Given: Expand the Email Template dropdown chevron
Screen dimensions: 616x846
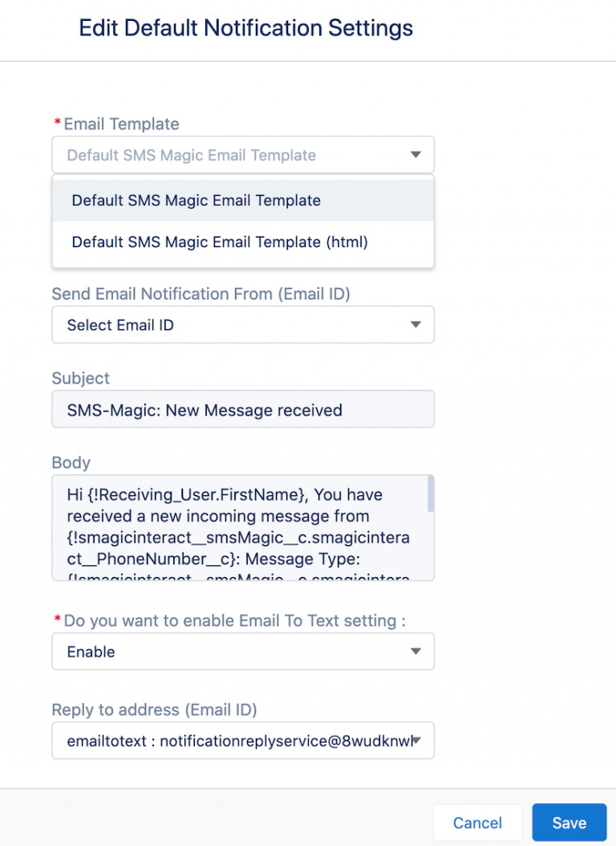Looking at the screenshot, I should [415, 154].
